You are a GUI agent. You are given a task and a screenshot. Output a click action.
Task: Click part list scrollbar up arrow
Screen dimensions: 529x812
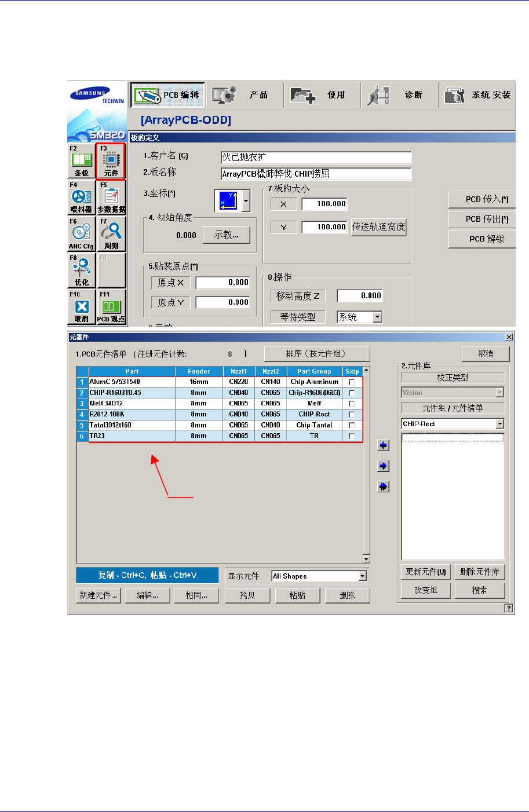click(366, 370)
